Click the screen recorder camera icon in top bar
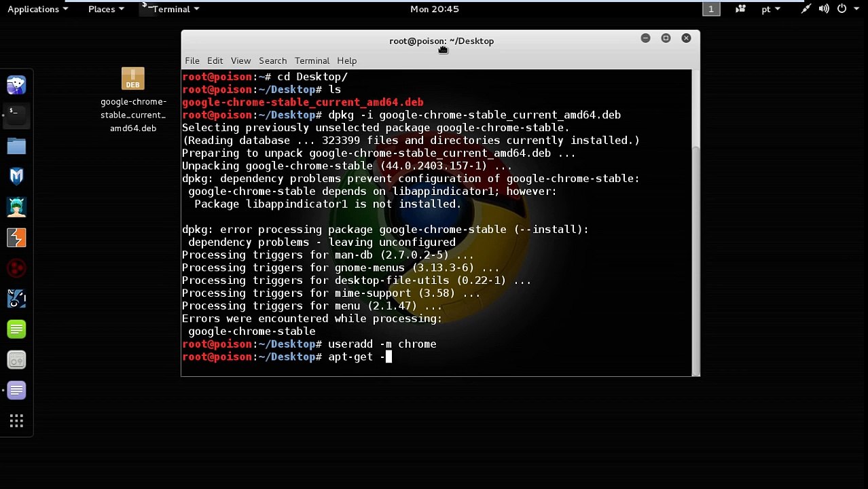 [740, 9]
